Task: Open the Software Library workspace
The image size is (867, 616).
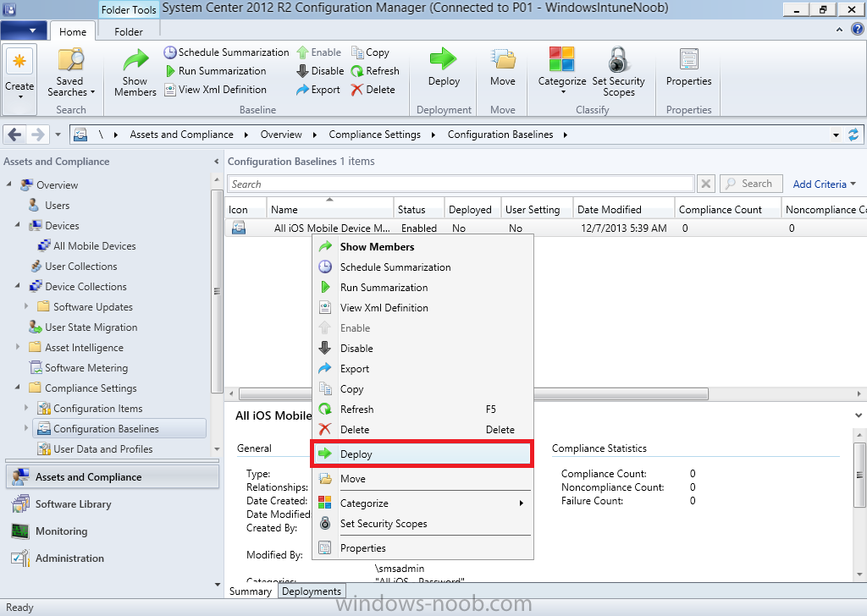Action: point(113,503)
